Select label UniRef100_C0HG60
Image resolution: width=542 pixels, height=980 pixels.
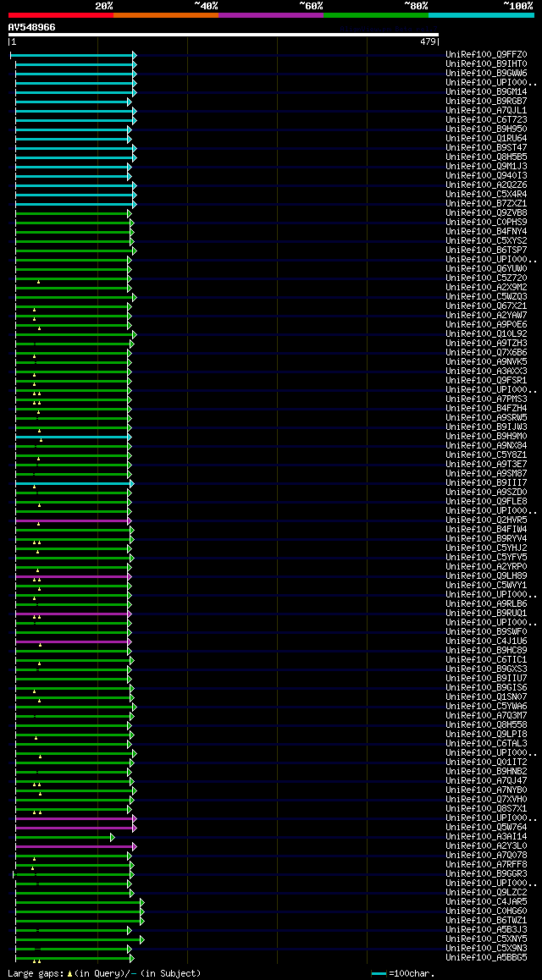point(486,912)
